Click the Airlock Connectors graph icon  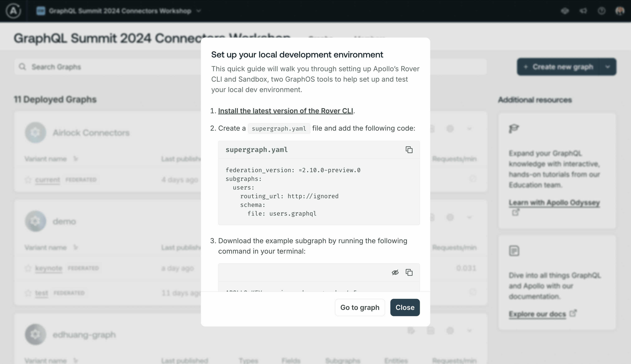pos(35,133)
